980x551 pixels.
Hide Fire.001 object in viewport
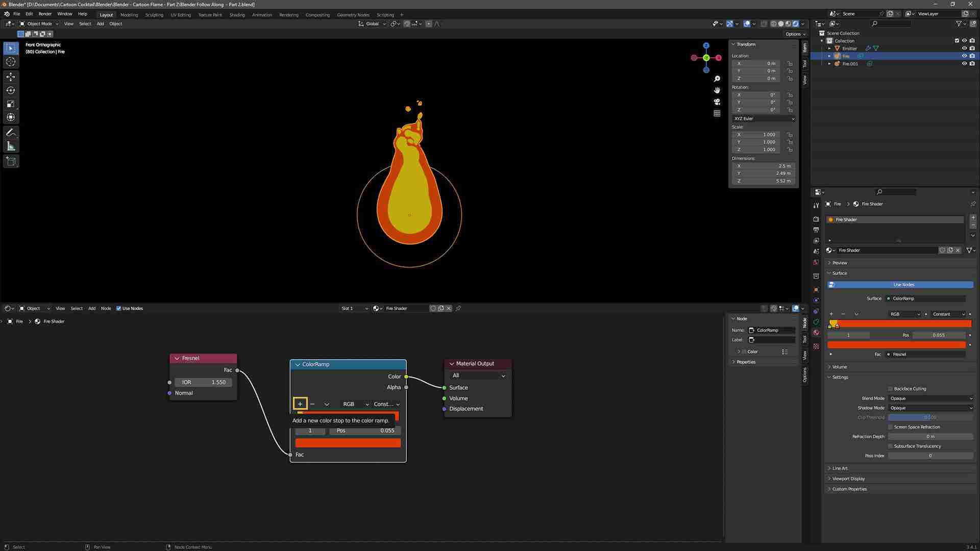coord(964,64)
